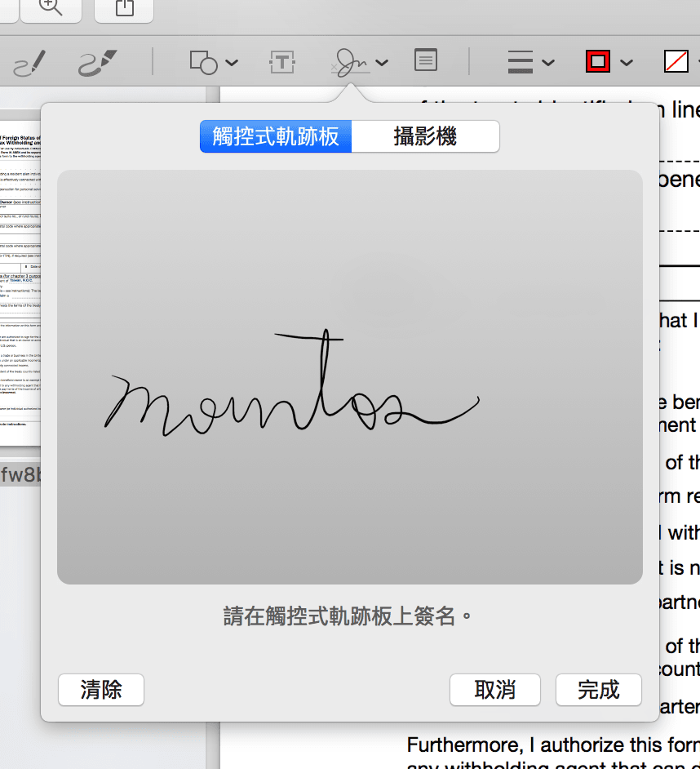The height and width of the screenshot is (769, 700).
Task: Add a Note annotation
Action: click(x=426, y=60)
